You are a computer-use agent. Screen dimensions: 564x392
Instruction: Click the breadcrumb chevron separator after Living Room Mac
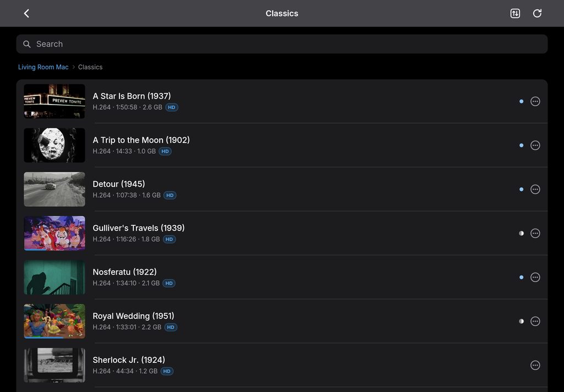tap(73, 67)
